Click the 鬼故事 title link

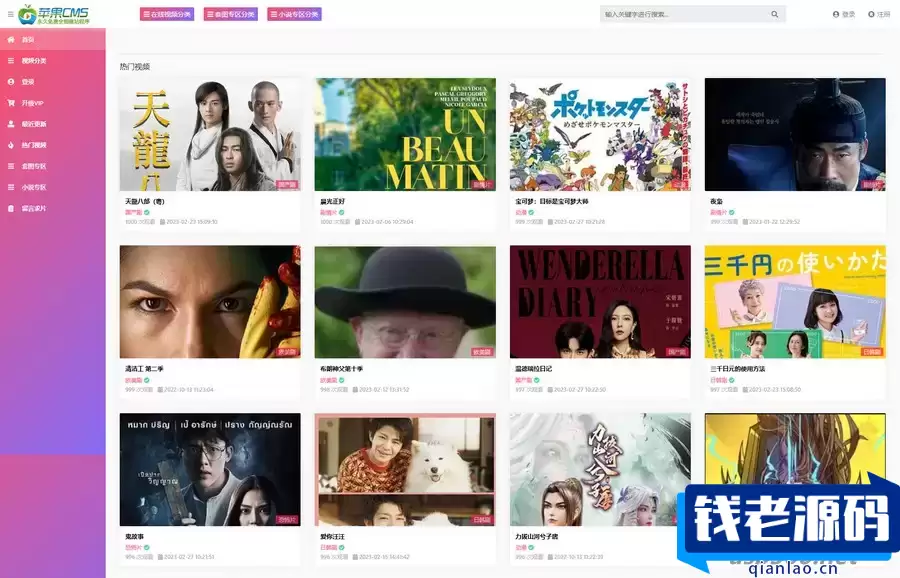click(134, 537)
